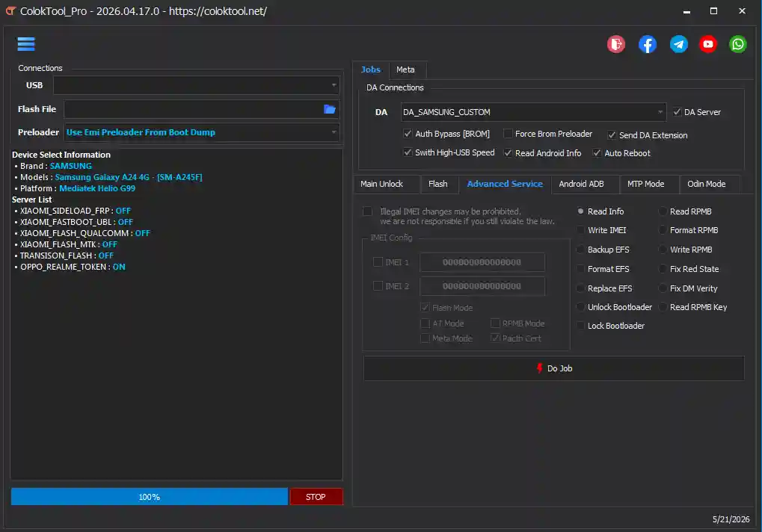Browse for Flash File folder icon
The height and width of the screenshot is (532, 762).
coord(330,109)
